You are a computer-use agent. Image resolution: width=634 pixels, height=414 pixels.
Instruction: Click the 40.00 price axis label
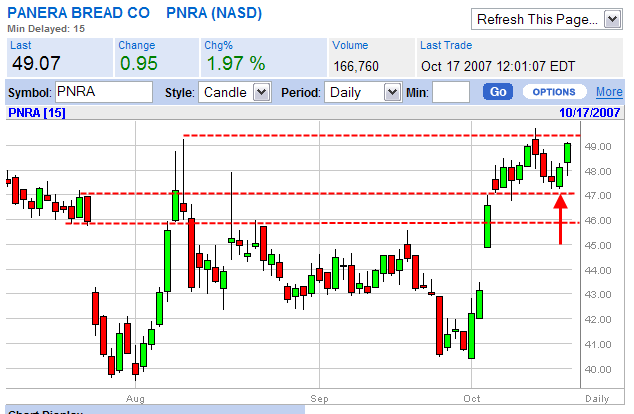[x=598, y=370]
